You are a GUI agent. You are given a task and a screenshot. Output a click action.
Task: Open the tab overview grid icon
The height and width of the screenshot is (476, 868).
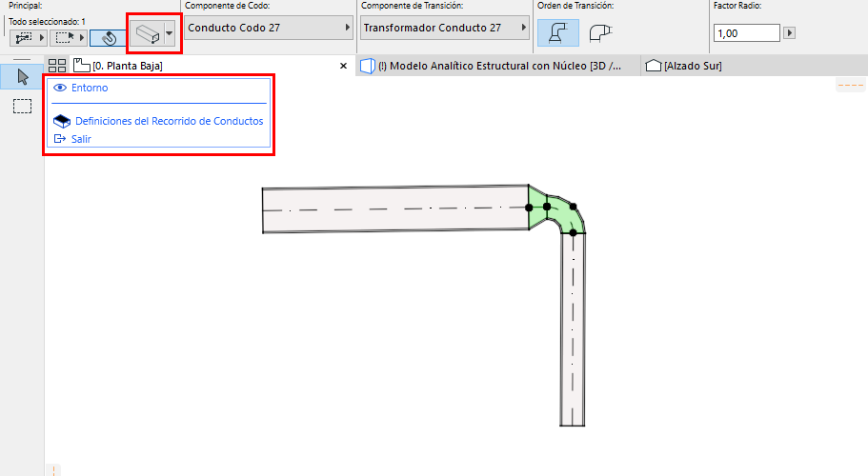57,66
